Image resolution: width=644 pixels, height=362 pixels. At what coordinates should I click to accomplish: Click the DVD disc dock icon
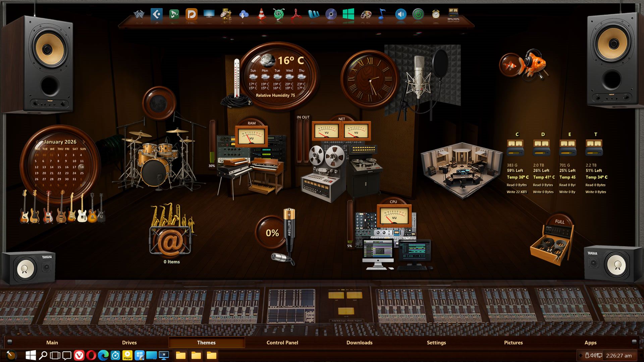click(x=331, y=14)
